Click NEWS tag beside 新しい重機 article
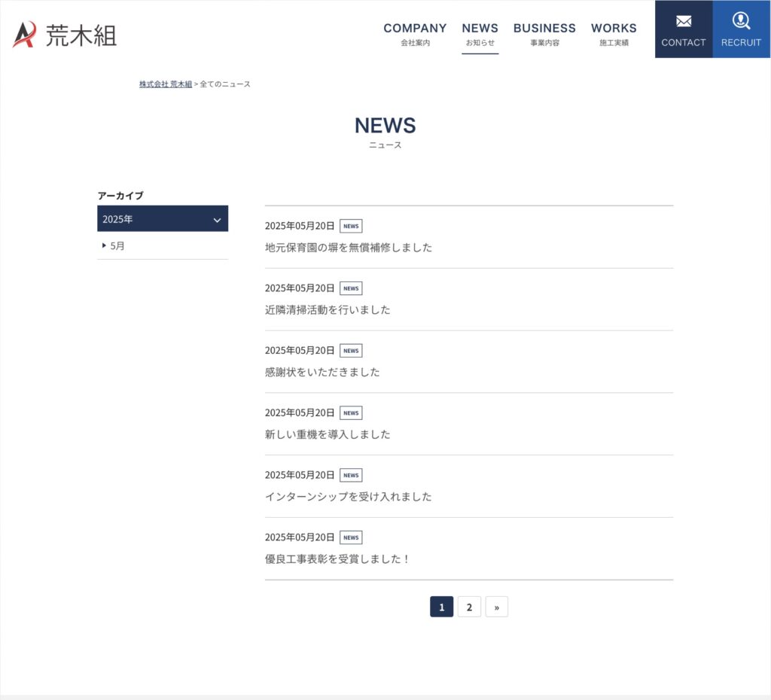The image size is (771, 700). pos(351,413)
